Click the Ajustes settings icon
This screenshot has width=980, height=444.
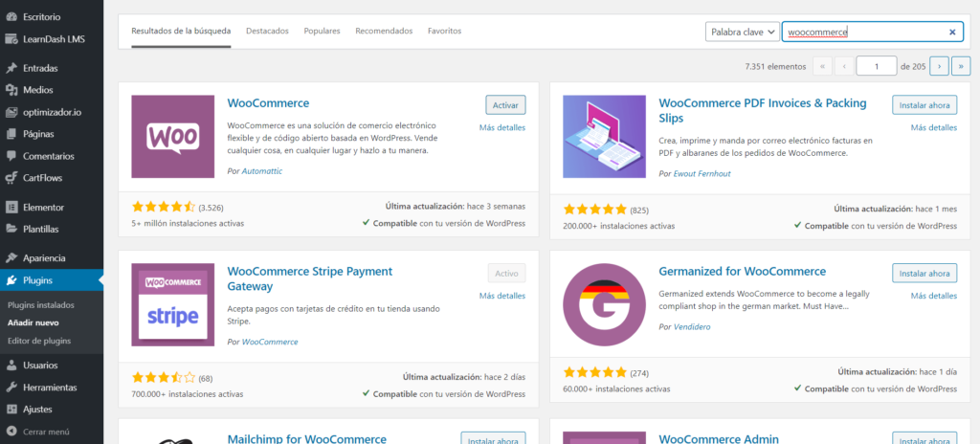pos(11,410)
